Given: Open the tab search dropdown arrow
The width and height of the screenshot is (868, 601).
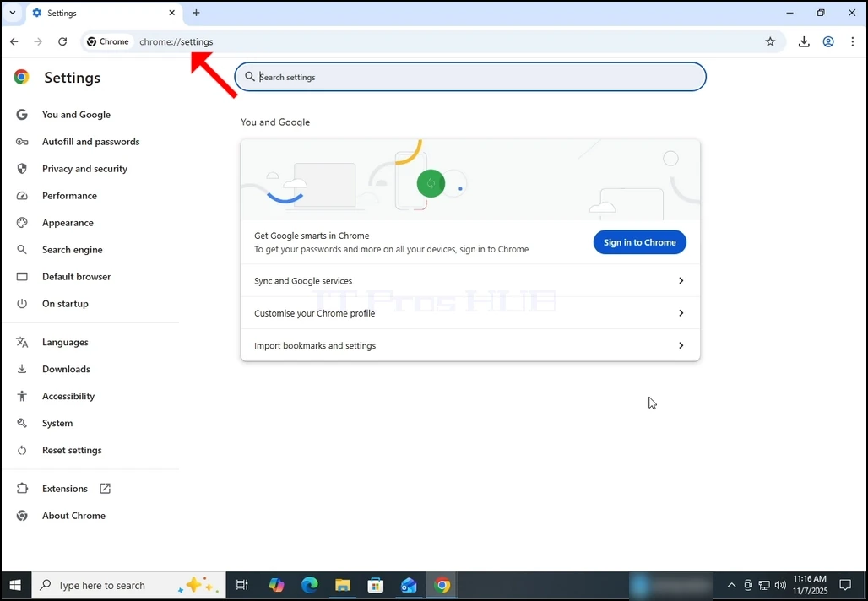Looking at the screenshot, I should 12,13.
